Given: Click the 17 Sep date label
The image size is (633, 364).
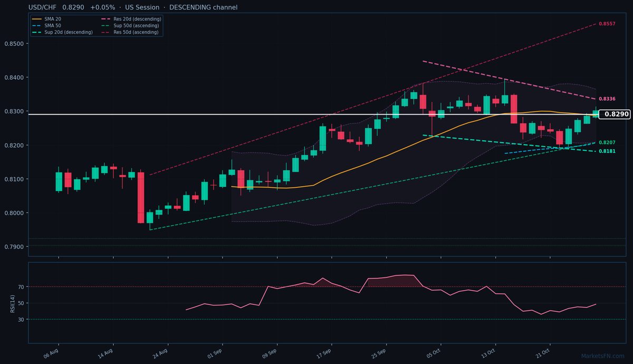Looking at the screenshot, I should (324, 353).
